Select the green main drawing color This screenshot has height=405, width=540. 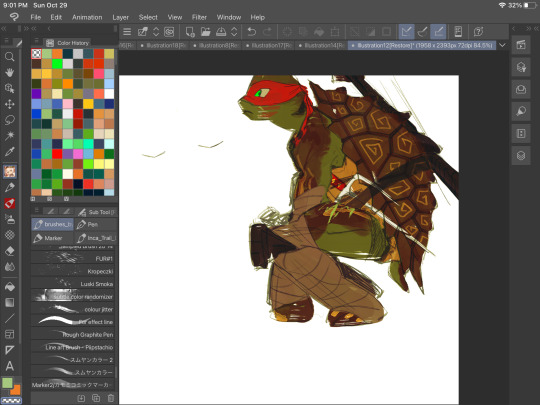tap(7, 383)
